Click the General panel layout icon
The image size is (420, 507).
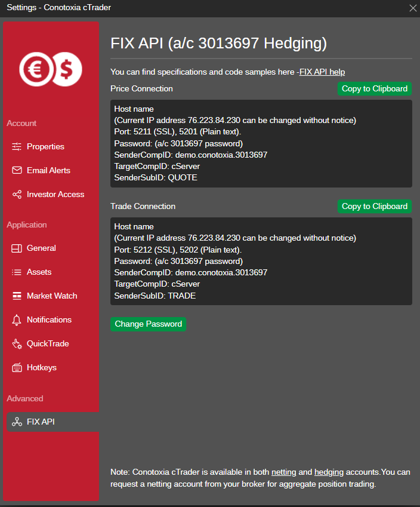[17, 248]
